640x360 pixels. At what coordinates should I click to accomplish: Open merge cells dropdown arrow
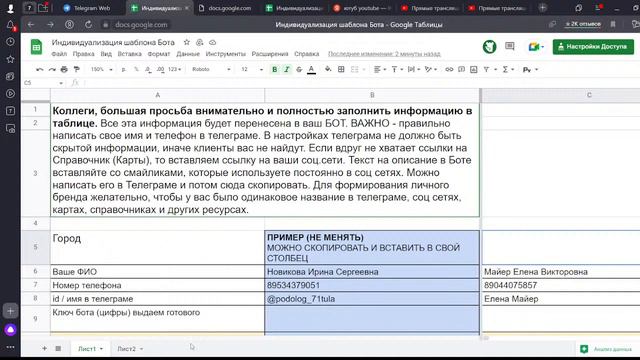pyautogui.click(x=364, y=70)
